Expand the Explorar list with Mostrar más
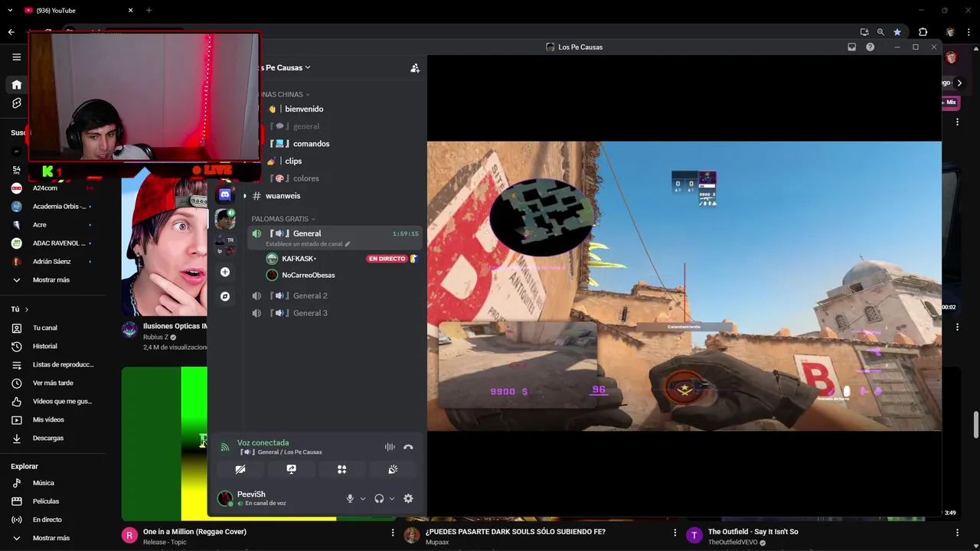The height and width of the screenshot is (551, 980). (x=51, y=538)
